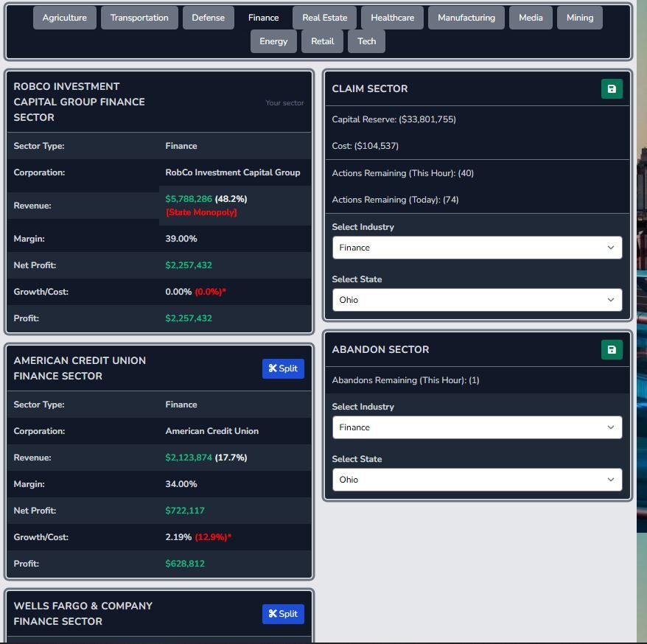Click the Claim Sector save icon

click(612, 89)
